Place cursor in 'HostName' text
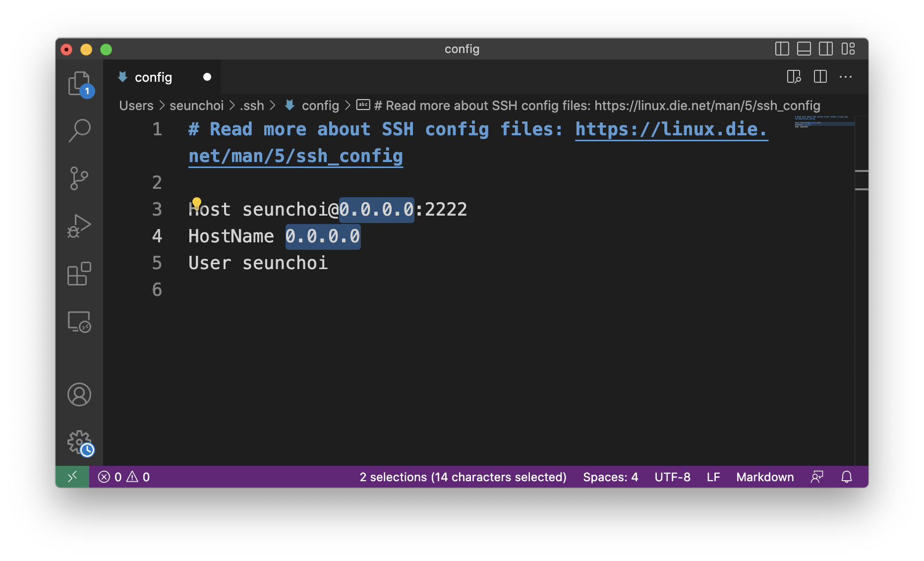 [x=231, y=236]
